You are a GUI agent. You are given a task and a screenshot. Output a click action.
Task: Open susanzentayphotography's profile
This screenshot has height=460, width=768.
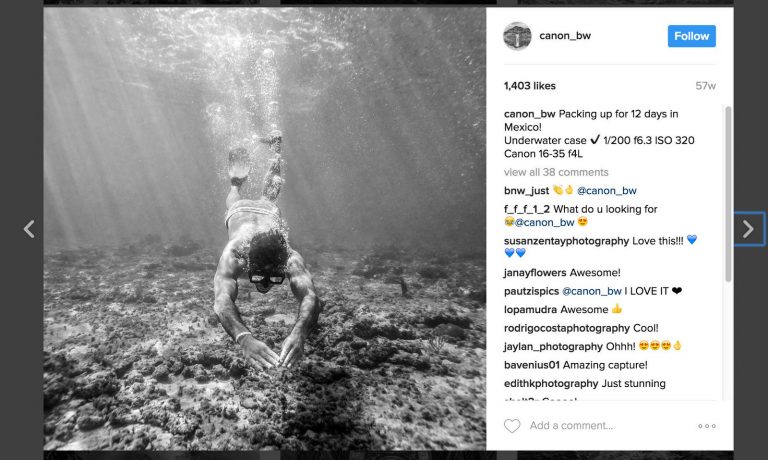point(567,241)
